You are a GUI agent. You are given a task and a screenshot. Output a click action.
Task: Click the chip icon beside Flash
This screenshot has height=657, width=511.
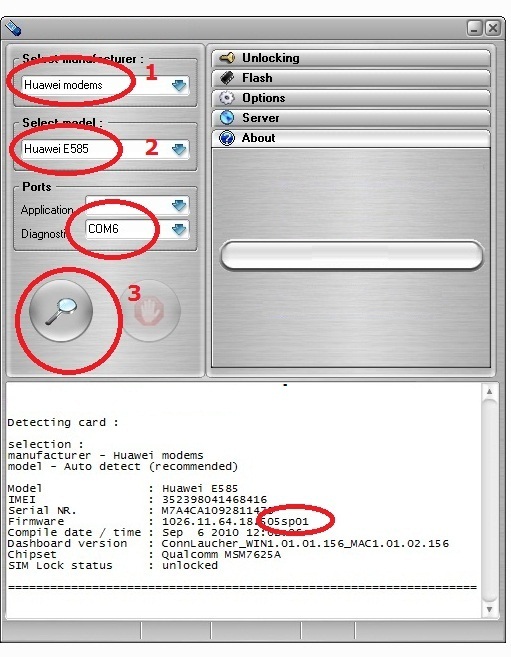[x=227, y=78]
